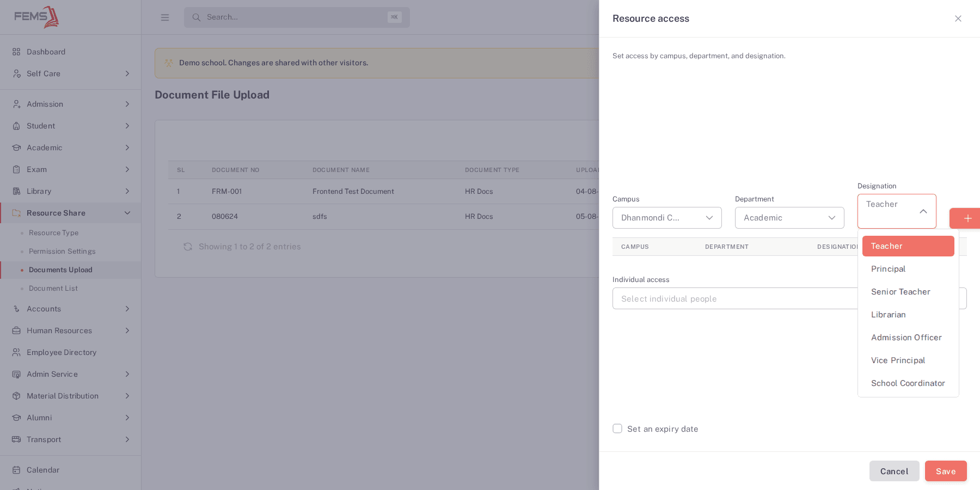Choose Librarian in designation list
Viewport: 980px width, 490px height.
[908, 315]
